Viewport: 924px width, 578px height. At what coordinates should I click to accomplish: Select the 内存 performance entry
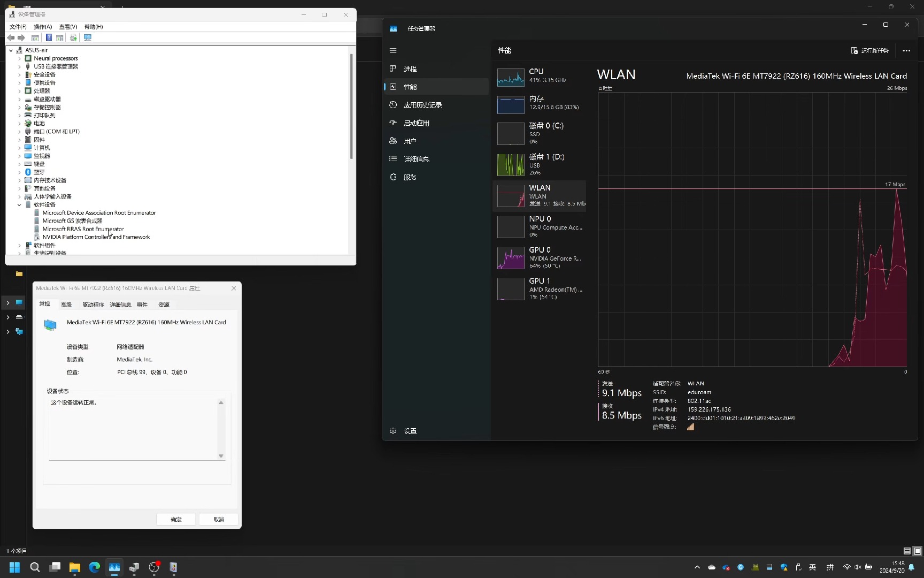(540, 103)
